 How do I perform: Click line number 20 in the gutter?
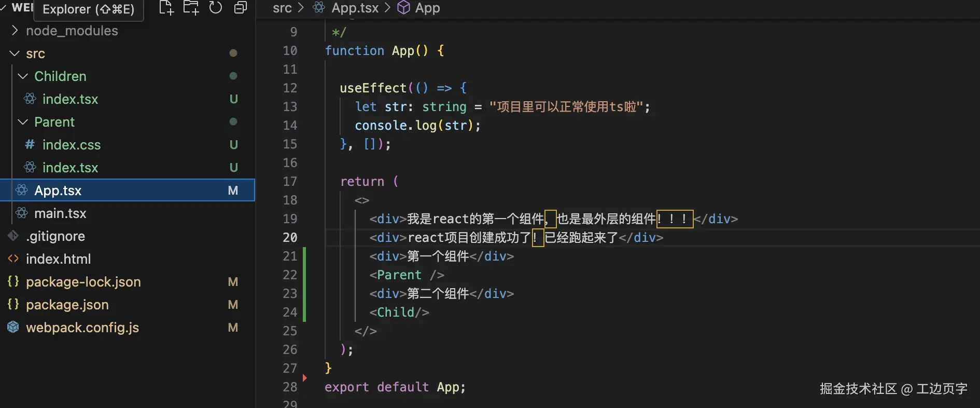(290, 238)
